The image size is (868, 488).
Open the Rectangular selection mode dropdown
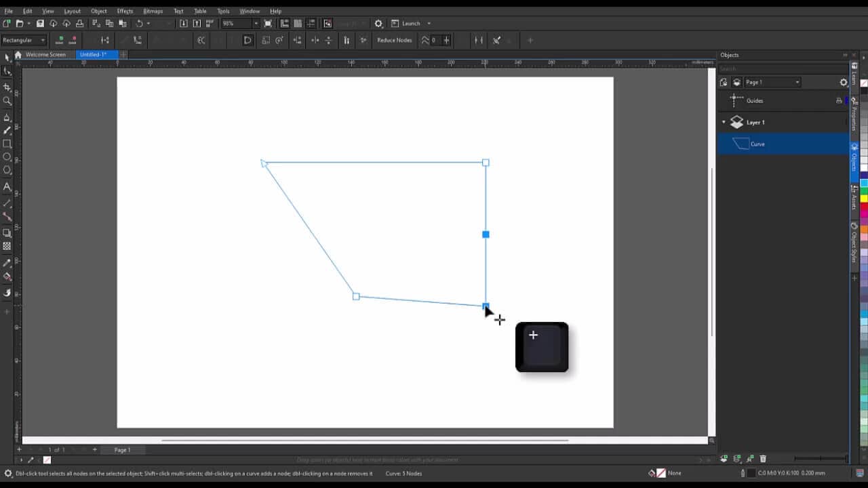click(x=24, y=40)
